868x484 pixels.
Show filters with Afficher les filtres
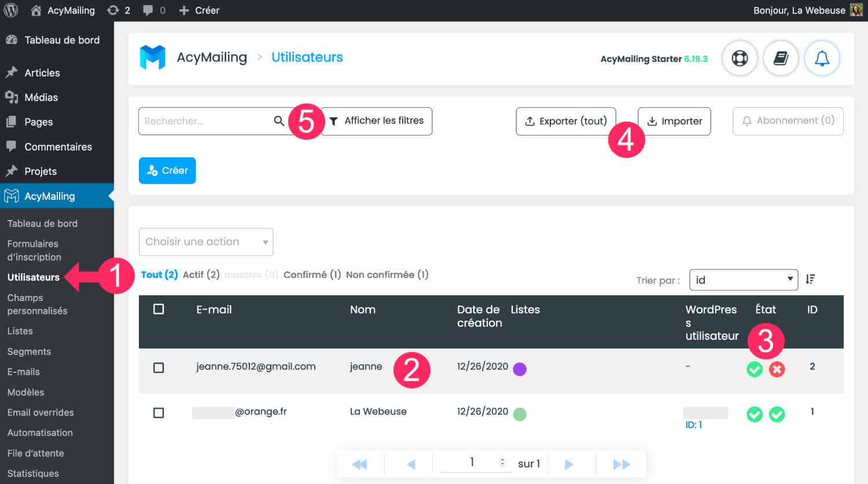pos(376,121)
